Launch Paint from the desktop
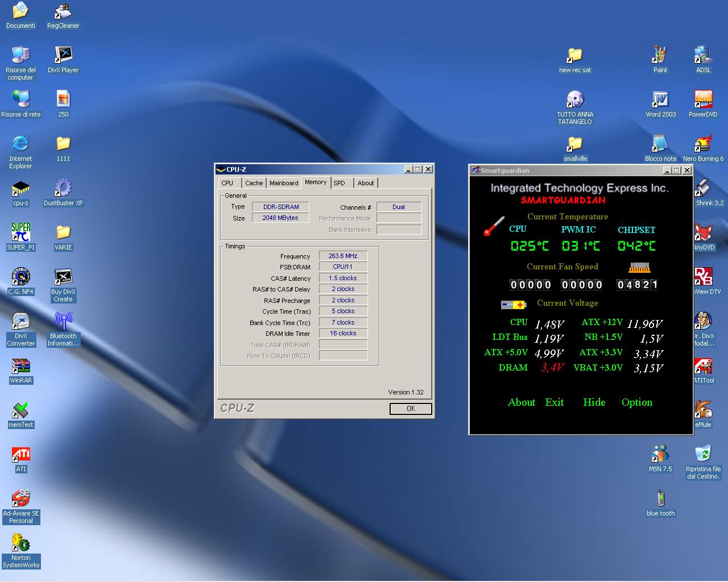 pyautogui.click(x=660, y=60)
